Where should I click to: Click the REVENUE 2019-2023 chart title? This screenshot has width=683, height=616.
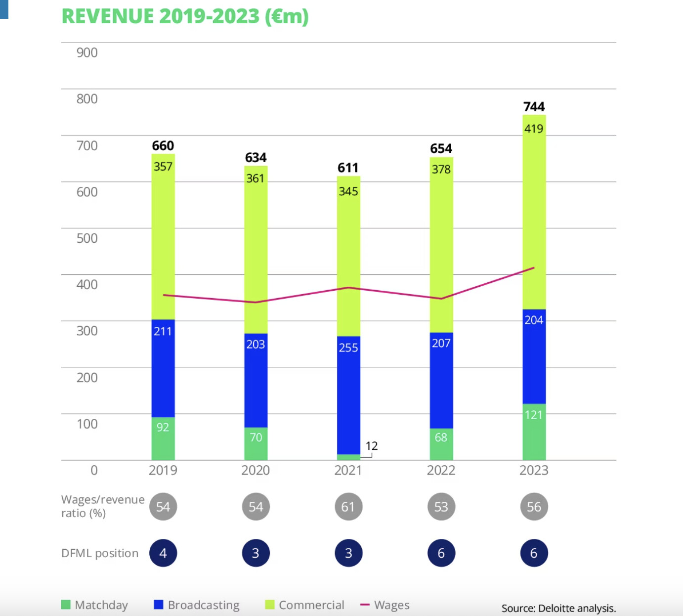(x=185, y=16)
